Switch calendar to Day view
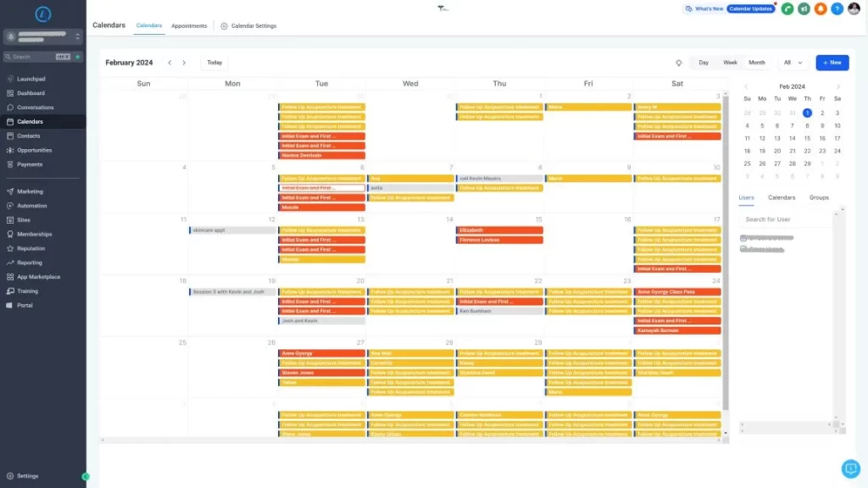 [x=704, y=63]
